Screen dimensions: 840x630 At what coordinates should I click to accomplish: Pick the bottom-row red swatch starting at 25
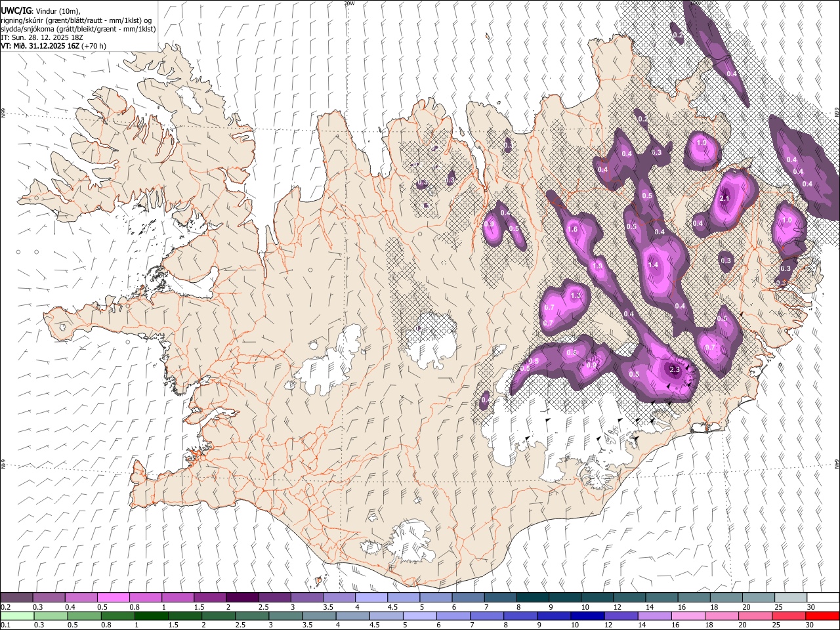coord(789,616)
